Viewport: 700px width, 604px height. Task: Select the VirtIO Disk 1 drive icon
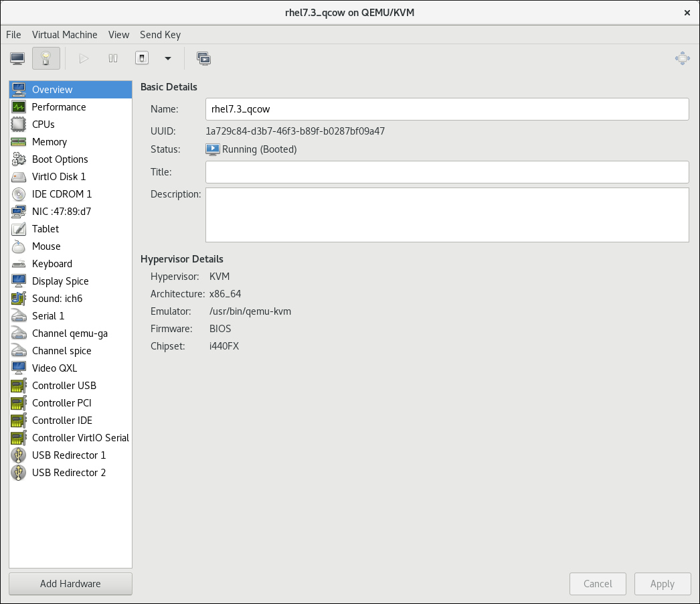pyautogui.click(x=19, y=177)
